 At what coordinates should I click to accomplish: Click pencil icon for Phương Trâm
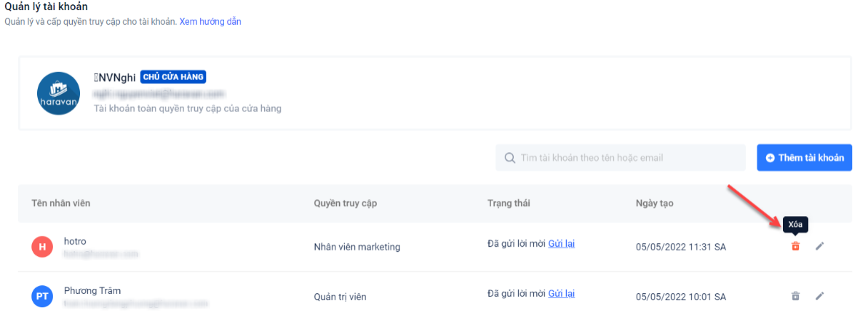click(x=820, y=296)
